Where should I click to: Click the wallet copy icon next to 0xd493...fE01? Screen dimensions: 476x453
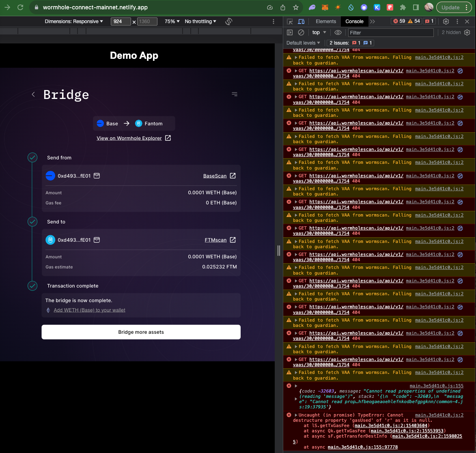(97, 176)
